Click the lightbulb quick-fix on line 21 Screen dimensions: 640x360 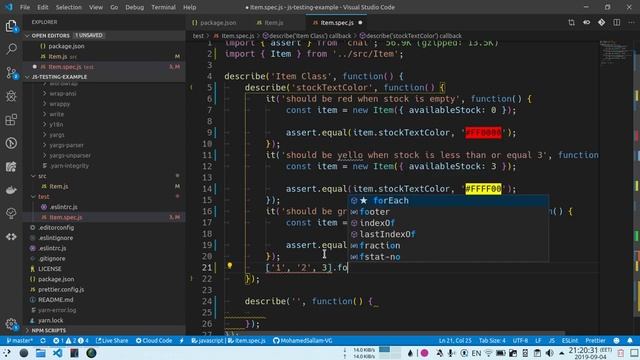tap(230, 266)
